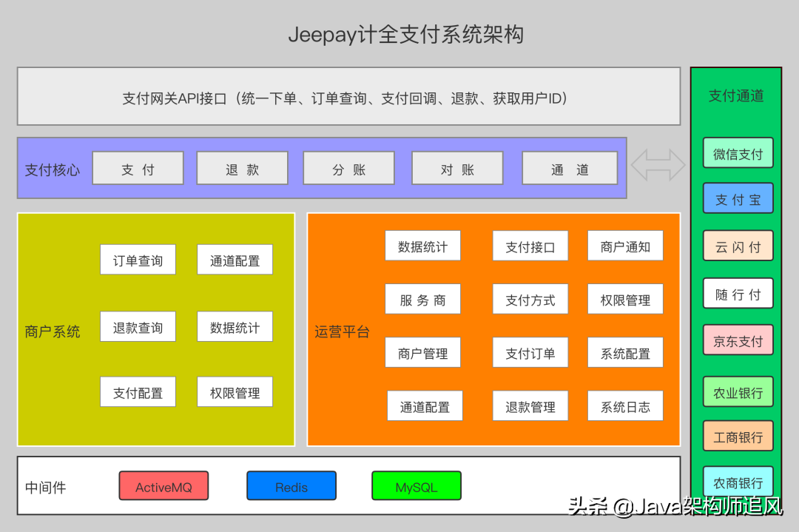Toggle the 系统日志 block in 运营平台

pos(625,405)
